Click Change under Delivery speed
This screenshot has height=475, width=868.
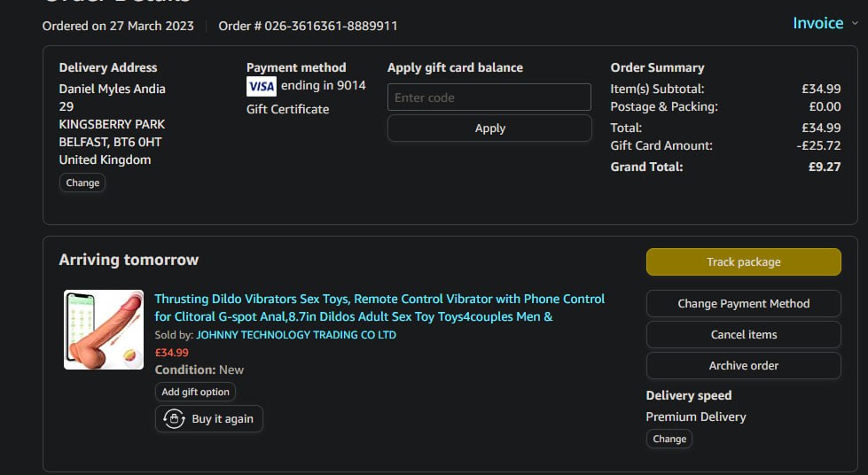point(669,439)
